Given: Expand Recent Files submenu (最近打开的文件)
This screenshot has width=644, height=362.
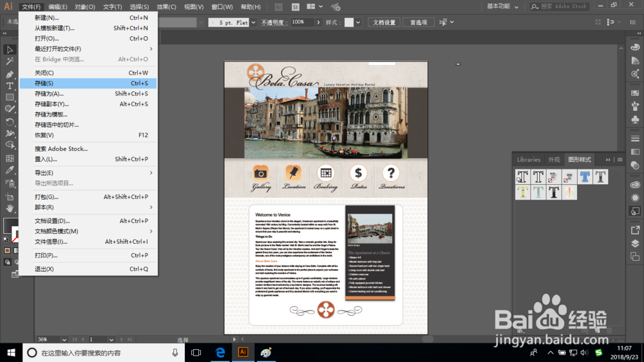Looking at the screenshot, I should pyautogui.click(x=88, y=49).
